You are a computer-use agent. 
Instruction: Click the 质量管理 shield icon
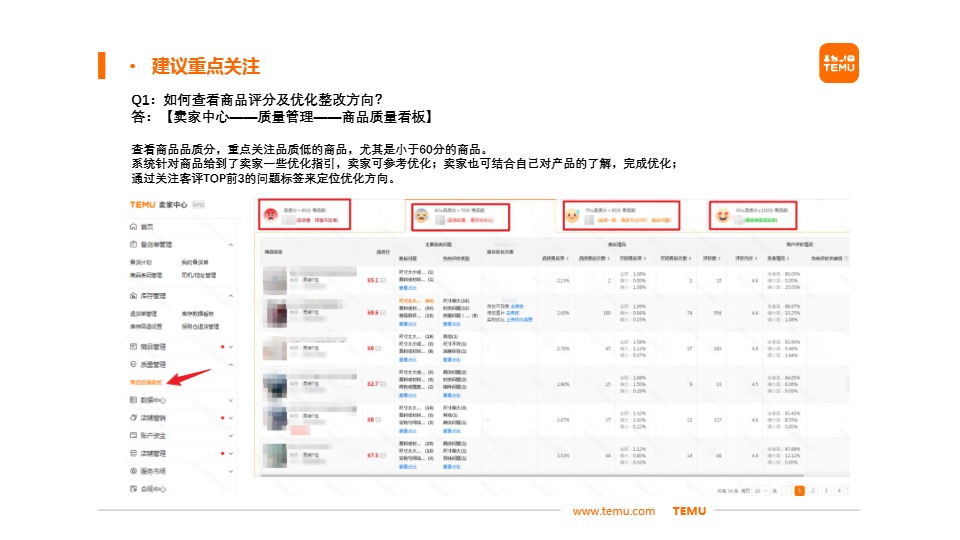pyautogui.click(x=133, y=364)
